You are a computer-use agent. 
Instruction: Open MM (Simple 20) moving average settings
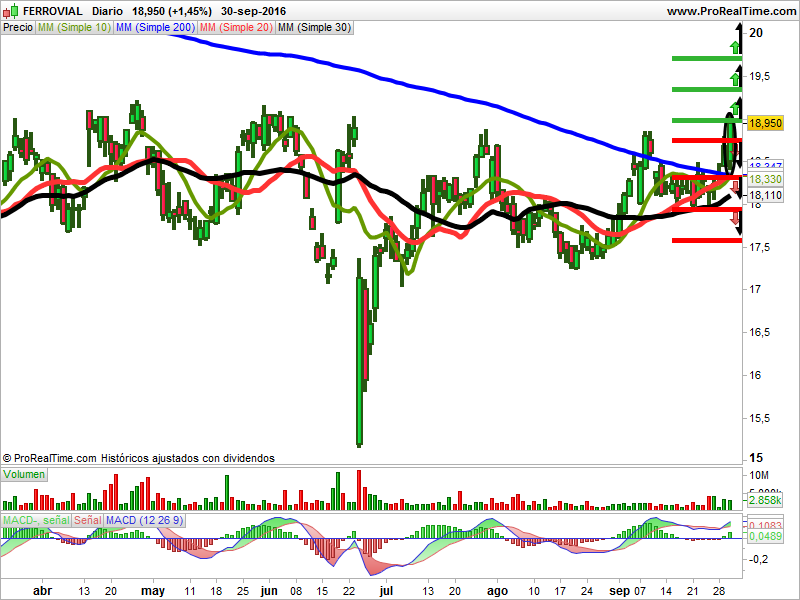tap(236, 28)
